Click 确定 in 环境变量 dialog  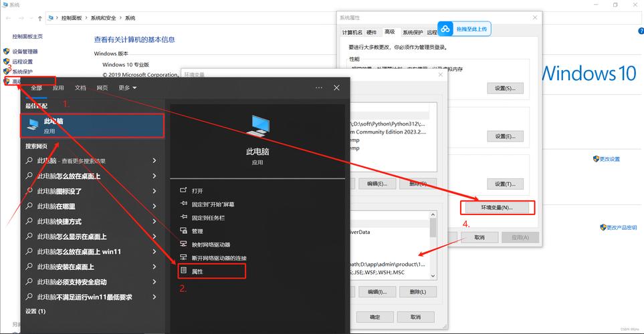click(x=375, y=317)
